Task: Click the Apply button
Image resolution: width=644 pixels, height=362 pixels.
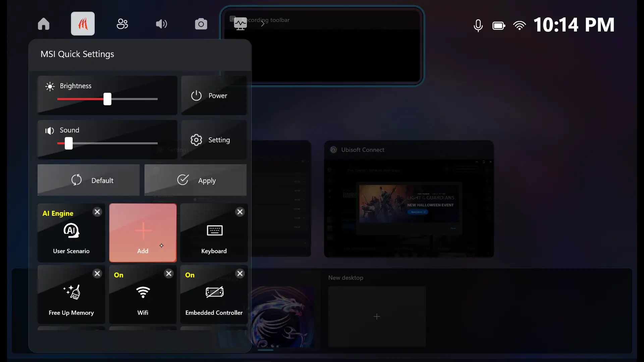Action: [196, 180]
